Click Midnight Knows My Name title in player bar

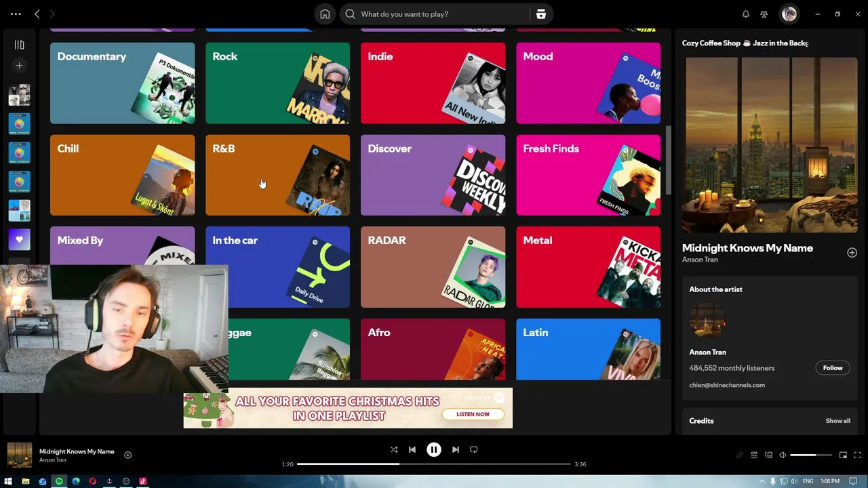click(x=77, y=451)
